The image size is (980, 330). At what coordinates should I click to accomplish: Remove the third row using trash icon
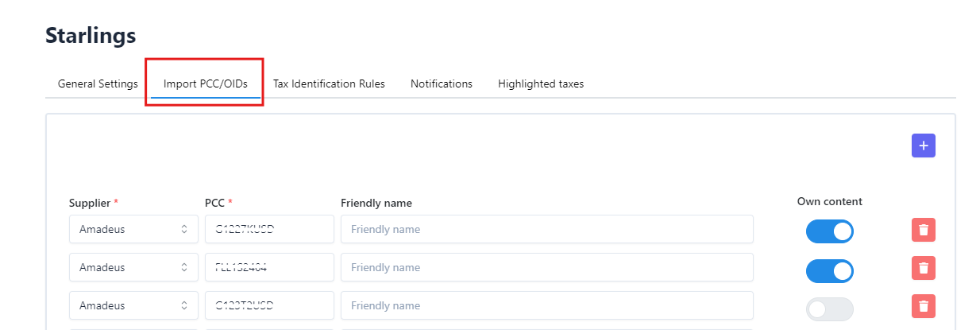coord(923,306)
